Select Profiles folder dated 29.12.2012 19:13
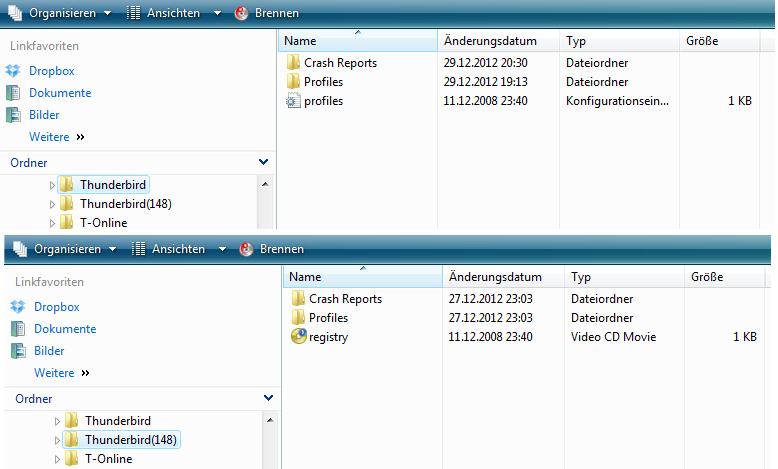 [x=315, y=81]
